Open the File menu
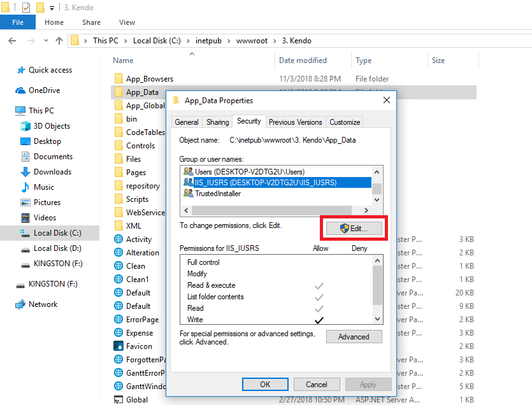Image resolution: width=532 pixels, height=405 pixels. [18, 22]
